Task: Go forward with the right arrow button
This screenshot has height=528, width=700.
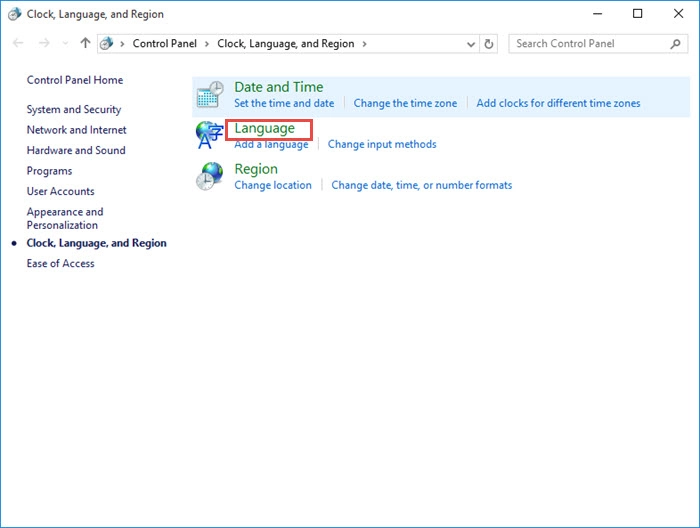Action: [44, 43]
